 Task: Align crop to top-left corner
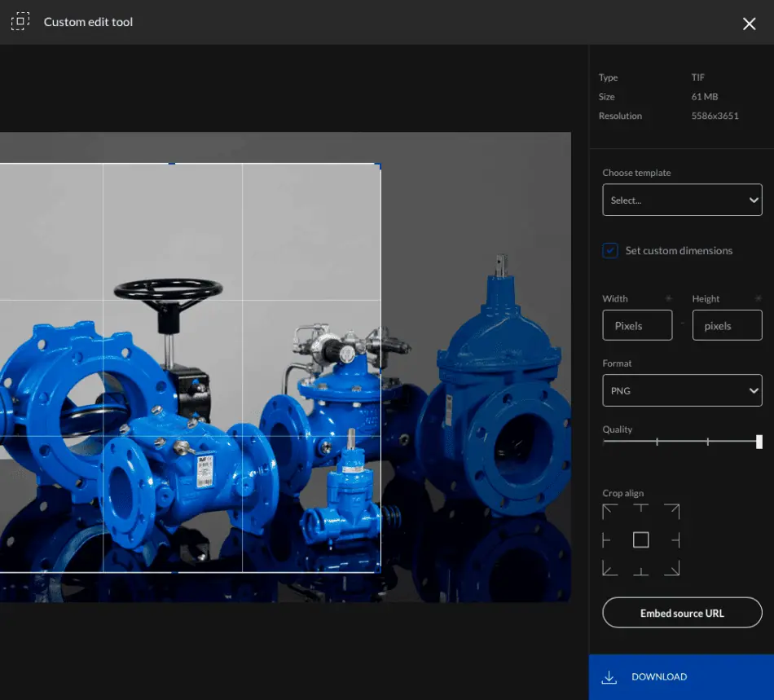point(610,512)
